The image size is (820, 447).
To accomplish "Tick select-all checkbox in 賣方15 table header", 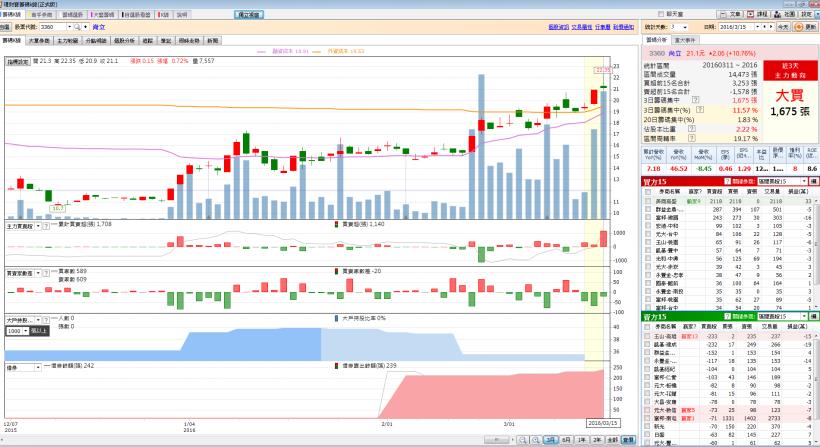I will [x=648, y=327].
